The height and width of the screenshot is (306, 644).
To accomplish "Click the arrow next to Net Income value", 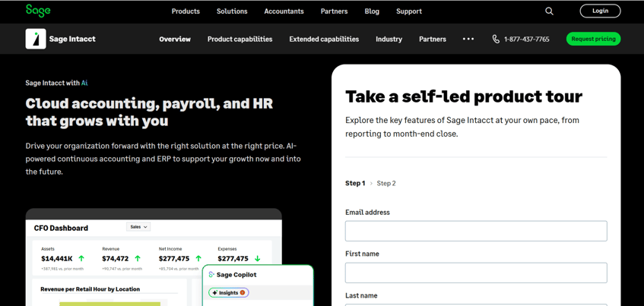I will point(198,258).
